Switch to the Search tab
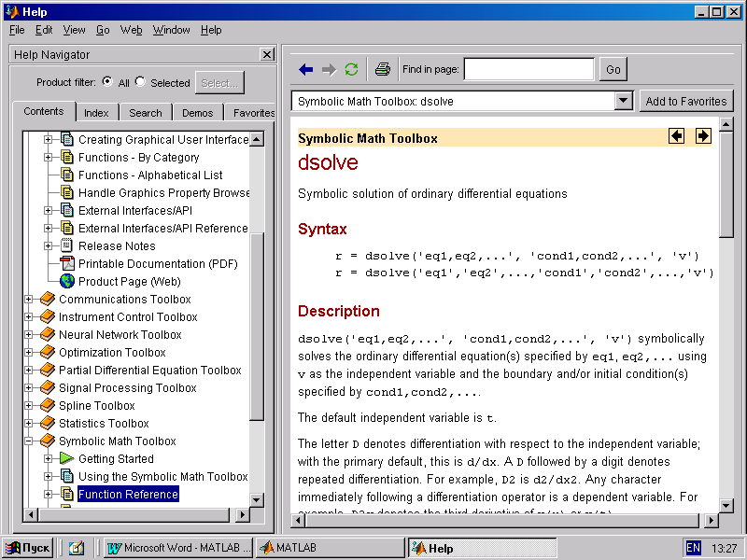Screen dimensions: 747x560 [146, 113]
